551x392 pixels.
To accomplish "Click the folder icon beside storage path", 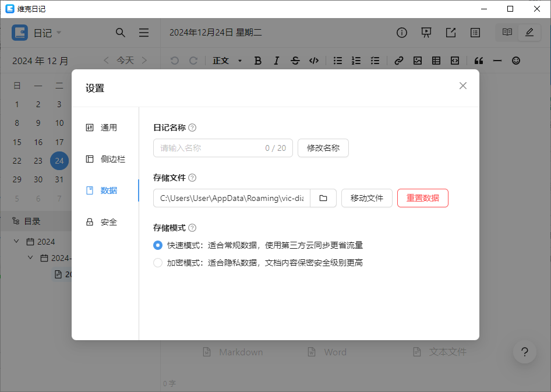I will tap(323, 198).
